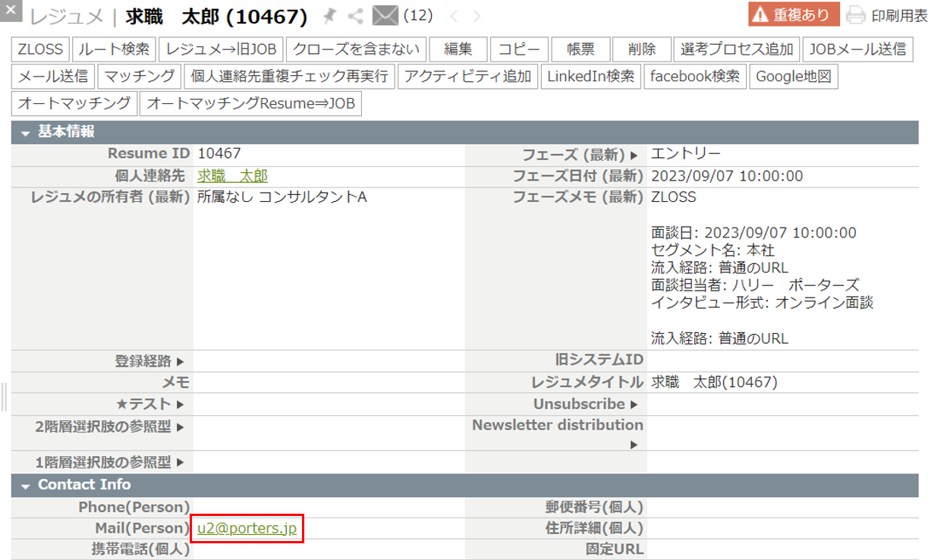Run マッチング from the toolbar
Viewport: 928px width, 560px height.
click(140, 76)
